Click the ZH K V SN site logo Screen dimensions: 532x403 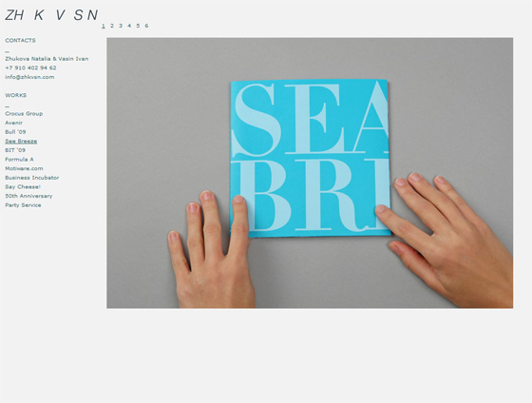tap(51, 15)
